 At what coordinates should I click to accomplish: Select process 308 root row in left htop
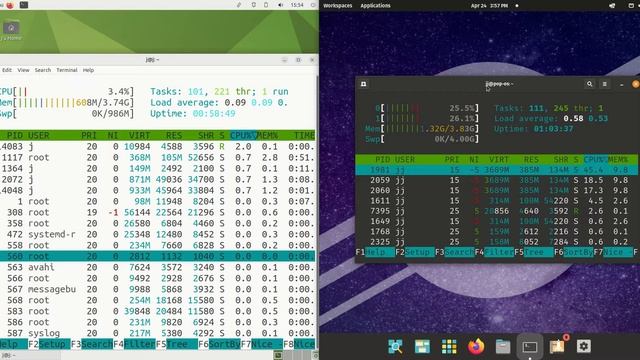[x=158, y=212]
